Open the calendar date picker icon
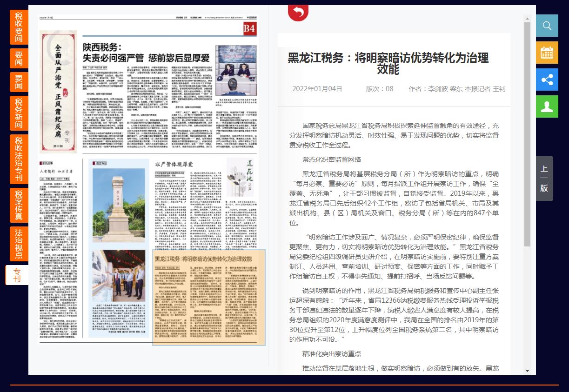The image size is (569, 392). pos(547,53)
